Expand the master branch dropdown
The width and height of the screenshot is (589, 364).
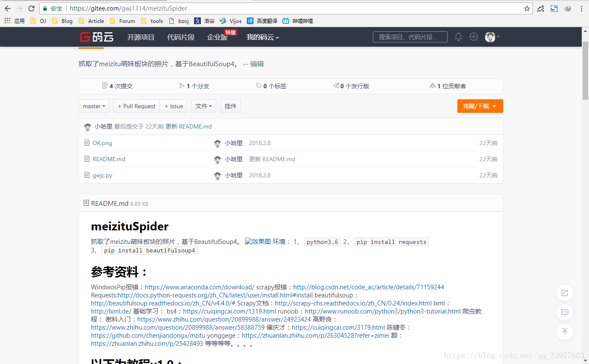(94, 106)
